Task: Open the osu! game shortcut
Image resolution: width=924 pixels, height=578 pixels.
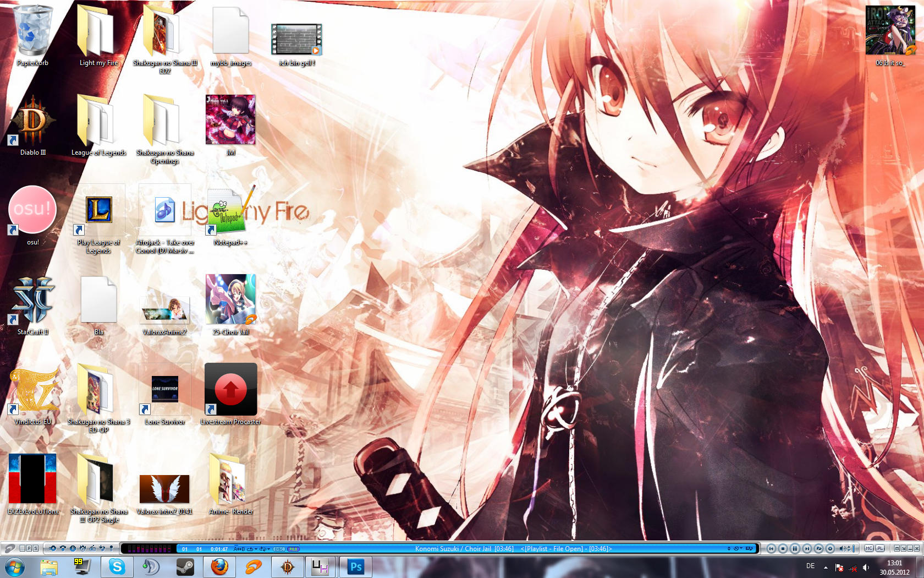Action: [32, 210]
